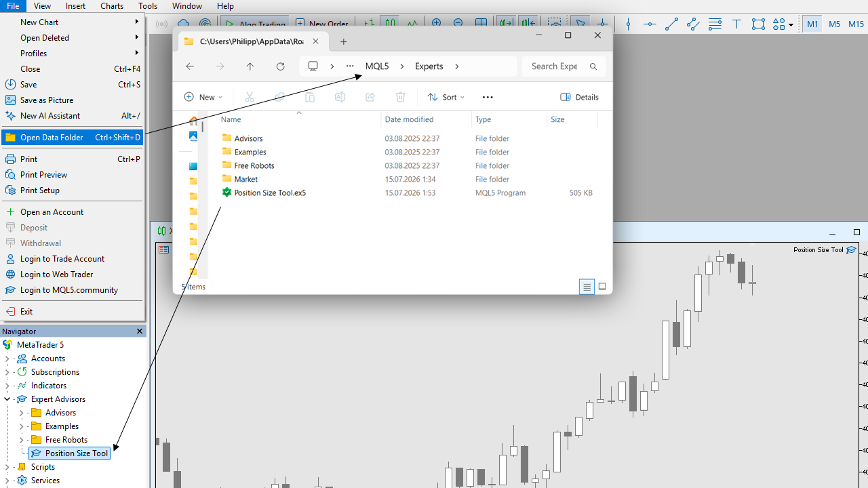Activate the crosshair cursor tool
Image resolution: width=868 pixels, height=488 pixels.
pyautogui.click(x=601, y=24)
